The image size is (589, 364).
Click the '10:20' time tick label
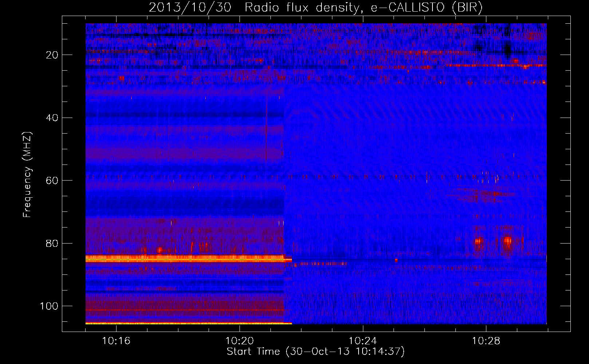(240, 341)
